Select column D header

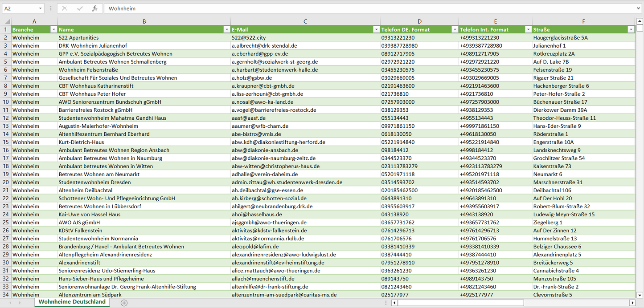coord(419,21)
